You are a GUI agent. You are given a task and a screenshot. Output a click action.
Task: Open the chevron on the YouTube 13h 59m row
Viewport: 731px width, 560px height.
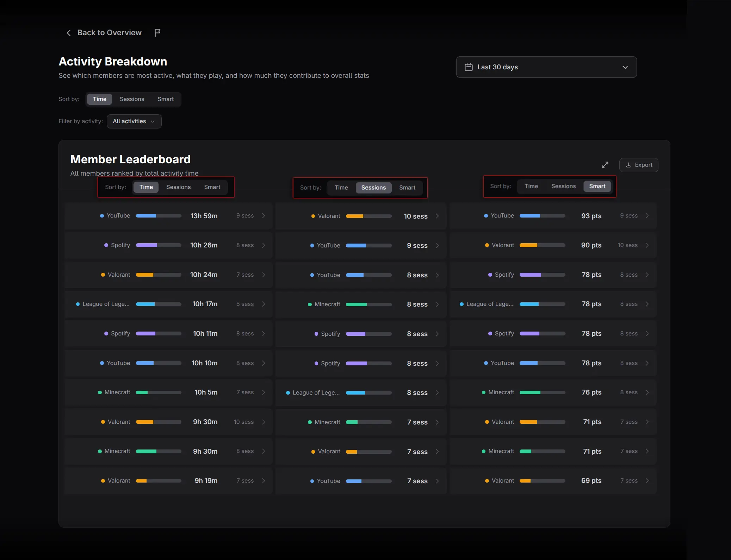click(264, 216)
